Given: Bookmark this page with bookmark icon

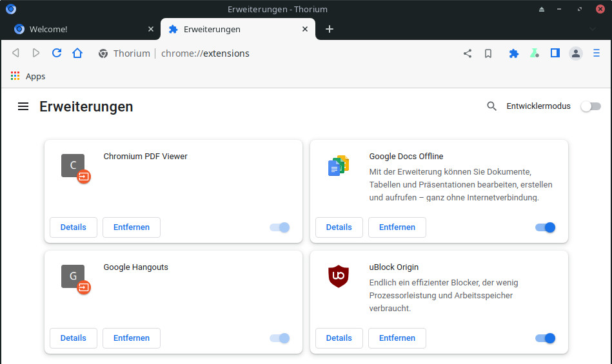Looking at the screenshot, I should (488, 53).
